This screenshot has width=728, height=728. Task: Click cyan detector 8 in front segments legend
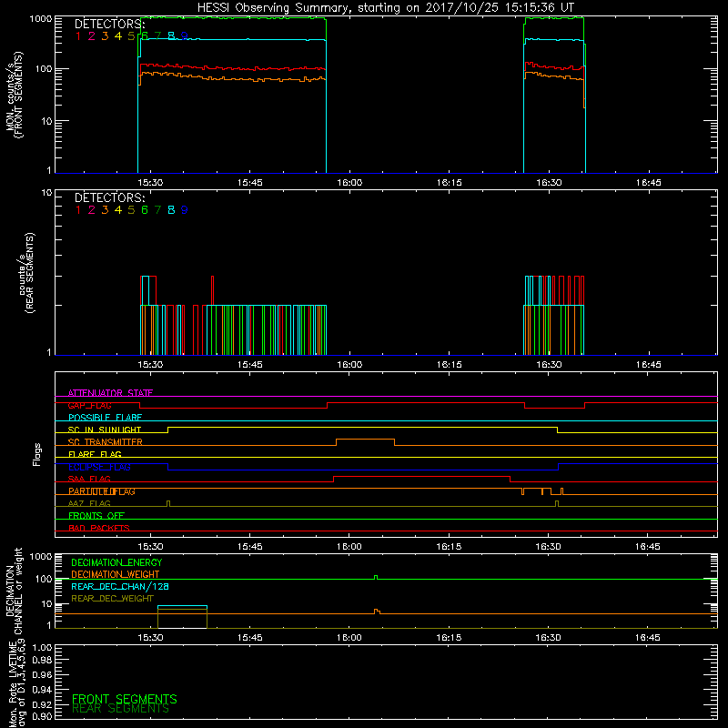(x=171, y=35)
